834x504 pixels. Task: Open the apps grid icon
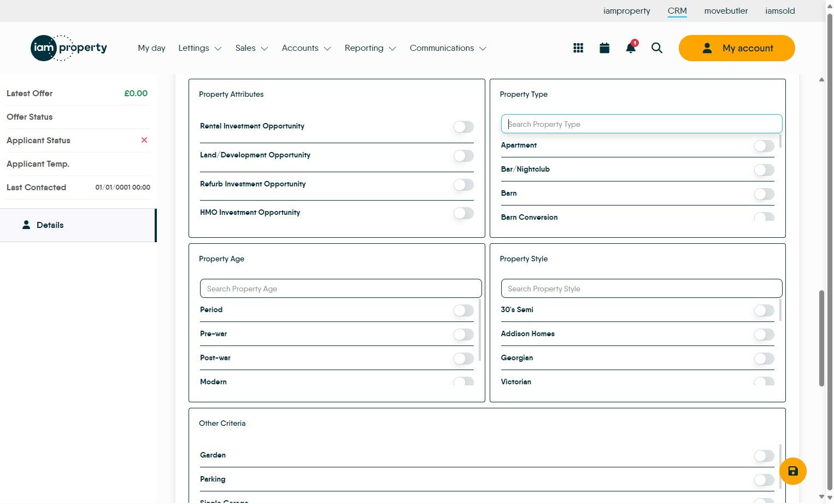[x=578, y=48]
